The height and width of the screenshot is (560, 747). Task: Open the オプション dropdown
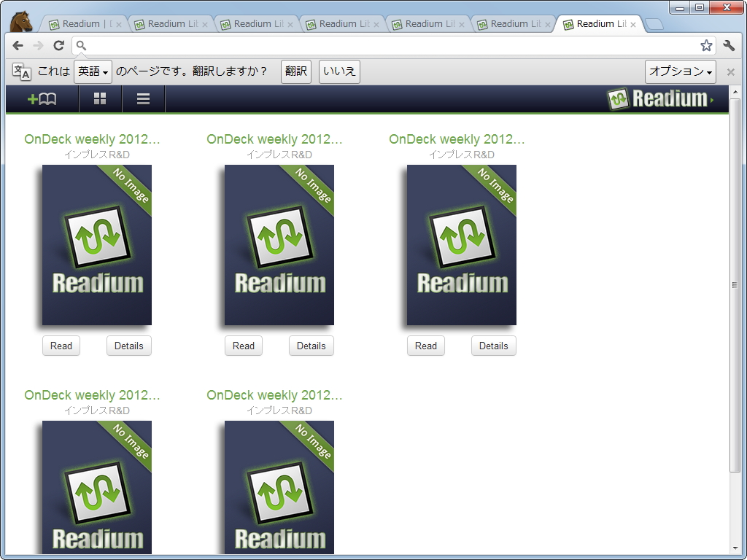click(681, 71)
